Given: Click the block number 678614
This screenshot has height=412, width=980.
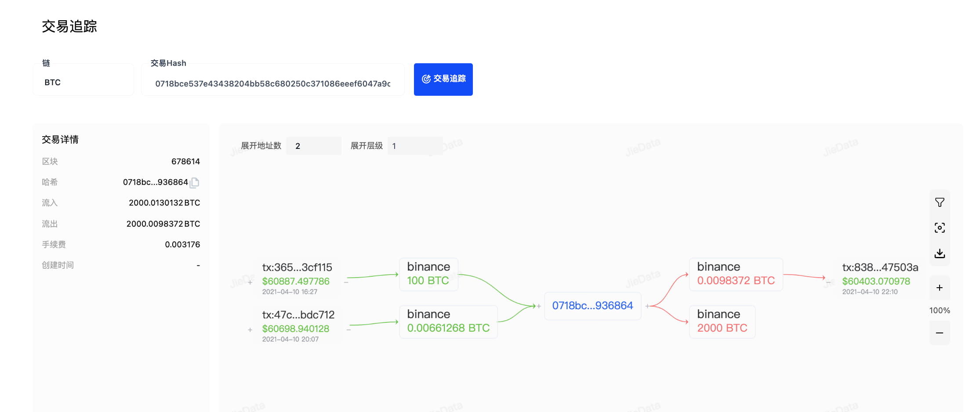Looking at the screenshot, I should coord(185,162).
